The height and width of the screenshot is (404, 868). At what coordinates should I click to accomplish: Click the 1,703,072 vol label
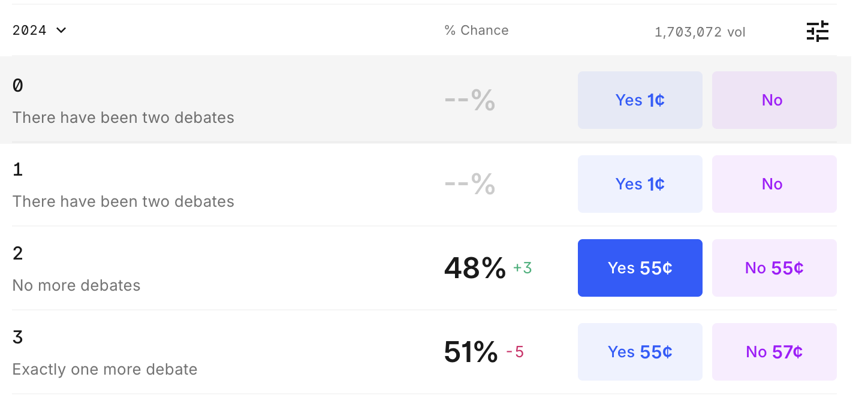click(700, 32)
